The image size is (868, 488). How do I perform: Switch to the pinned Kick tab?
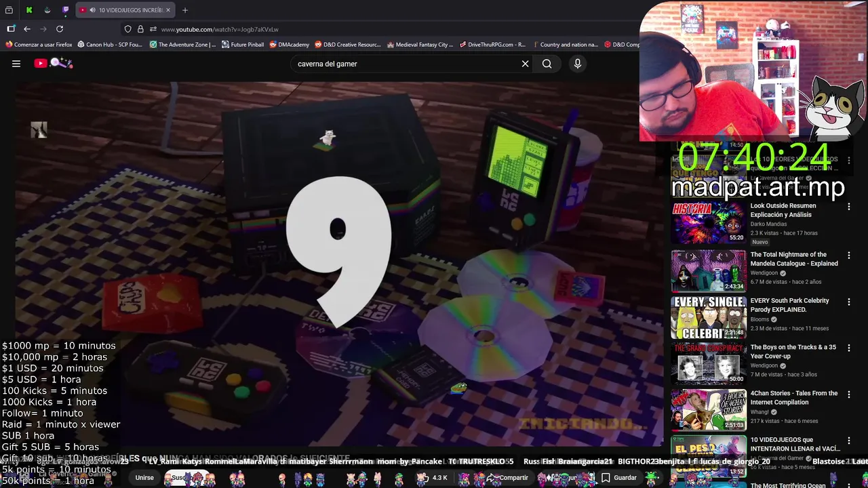click(x=28, y=10)
